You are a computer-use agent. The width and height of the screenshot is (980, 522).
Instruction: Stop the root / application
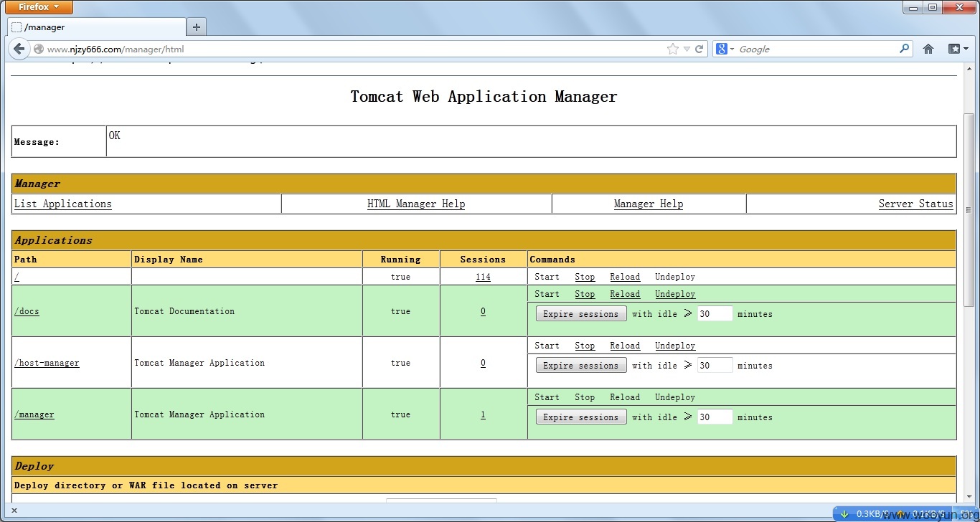[585, 277]
